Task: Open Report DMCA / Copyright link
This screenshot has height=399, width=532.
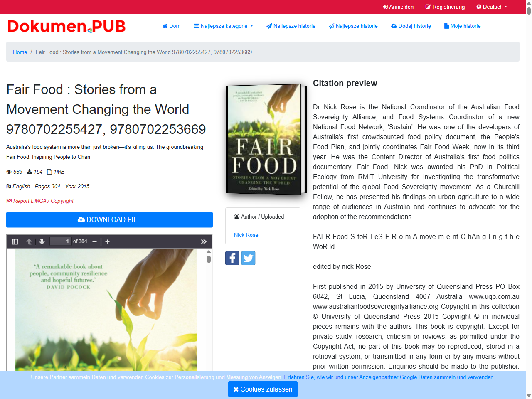Action: [x=40, y=201]
